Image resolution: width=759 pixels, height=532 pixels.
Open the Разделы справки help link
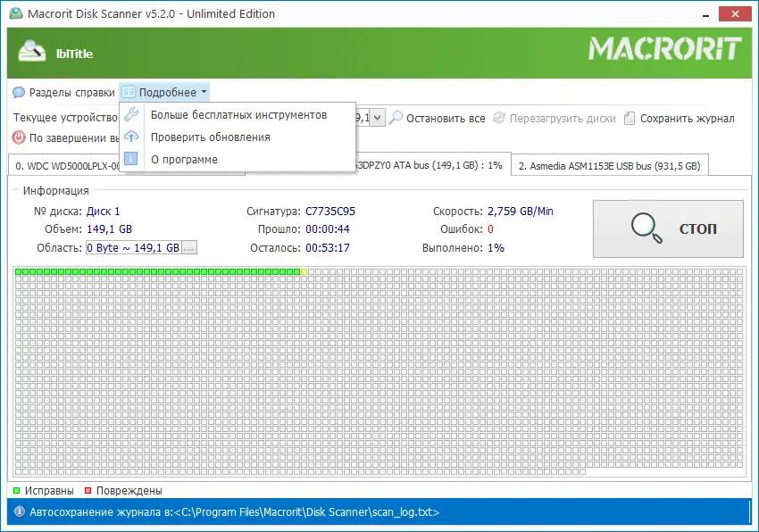click(71, 93)
